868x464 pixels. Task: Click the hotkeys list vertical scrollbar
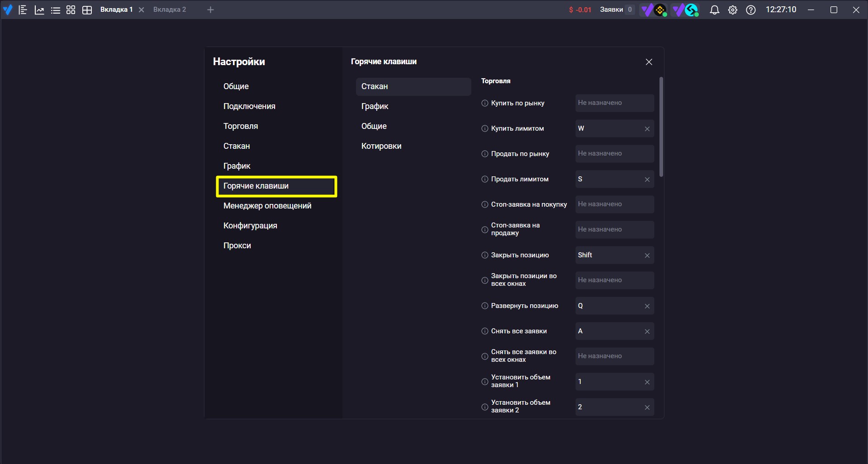pyautogui.click(x=661, y=127)
